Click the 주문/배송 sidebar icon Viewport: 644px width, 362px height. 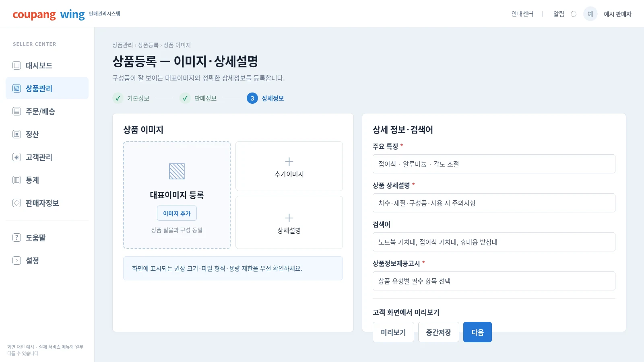[x=17, y=111]
